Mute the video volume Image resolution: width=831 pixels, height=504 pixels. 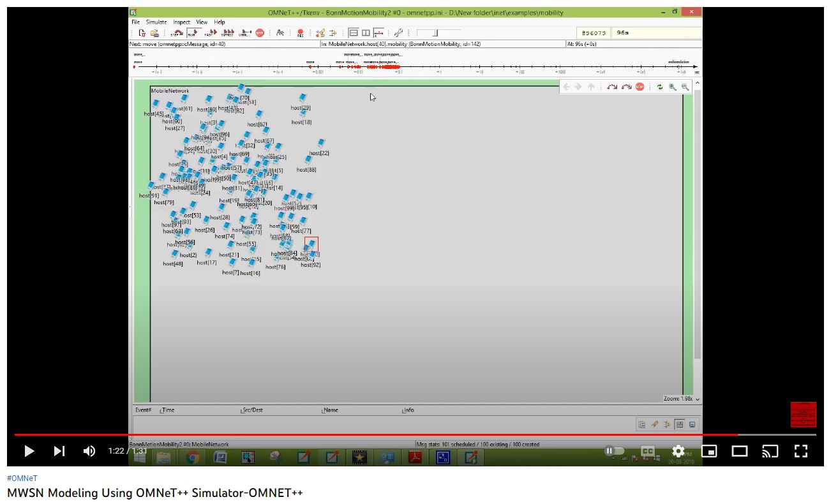(x=89, y=451)
